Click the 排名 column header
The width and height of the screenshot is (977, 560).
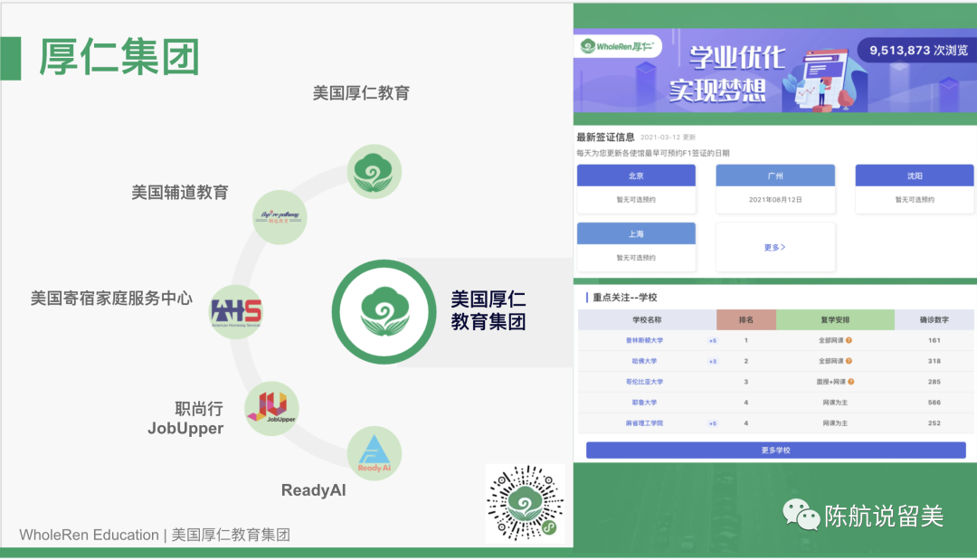pyautogui.click(x=745, y=320)
